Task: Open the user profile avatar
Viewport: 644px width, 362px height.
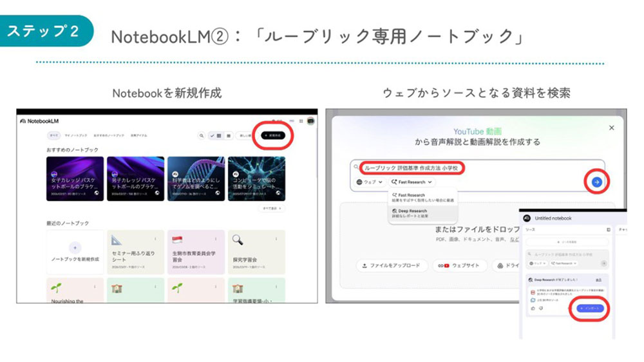Action: (x=311, y=121)
